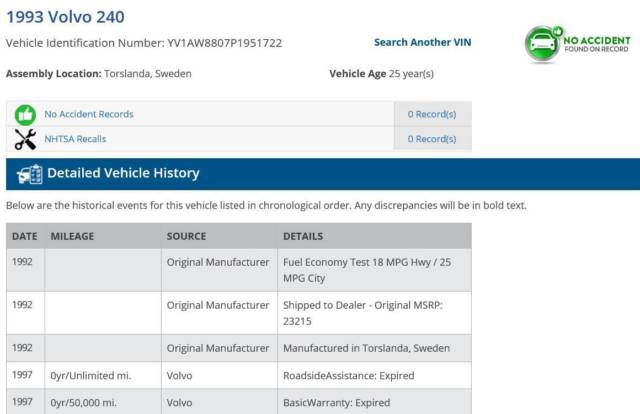Click the 1993 Volvo 240 title
This screenshot has width=640, height=414.
point(65,17)
